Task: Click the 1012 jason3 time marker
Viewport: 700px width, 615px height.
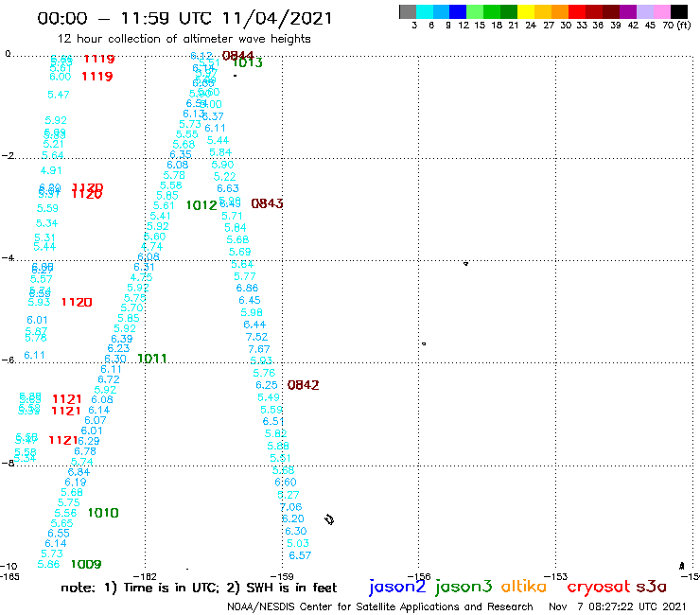Action: pyautogui.click(x=201, y=205)
